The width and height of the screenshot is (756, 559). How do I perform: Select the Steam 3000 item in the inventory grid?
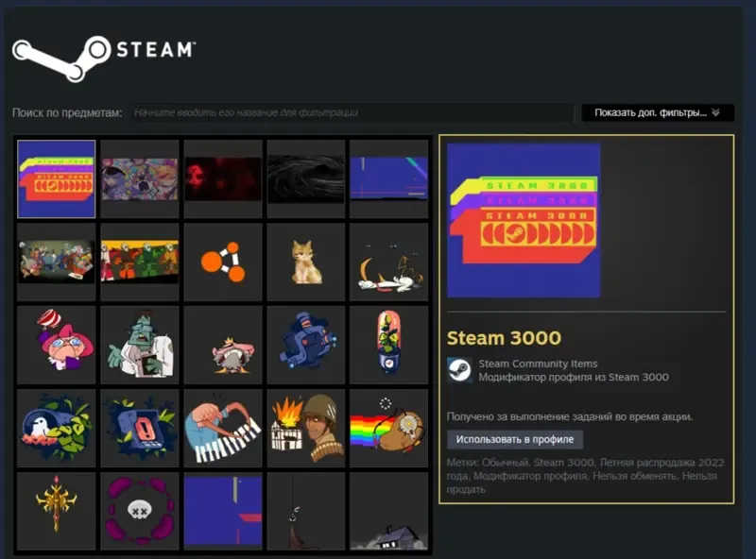tap(57, 178)
